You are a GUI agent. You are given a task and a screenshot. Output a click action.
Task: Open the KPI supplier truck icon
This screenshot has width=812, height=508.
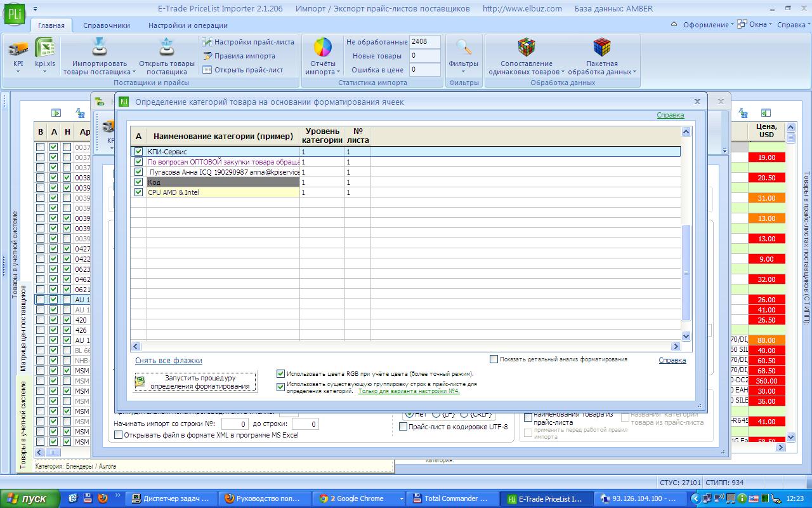tap(18, 48)
